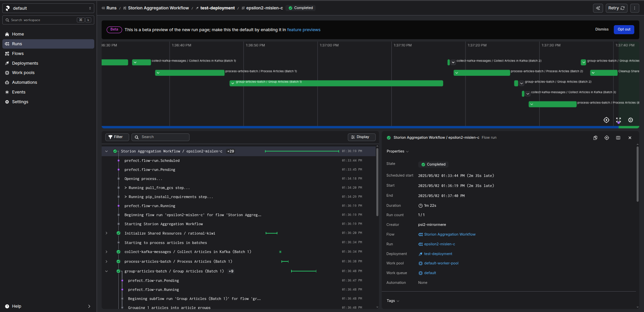Screen dimensions: 644x312
Task: Click the Settings gear sidebar icon
Action: pyautogui.click(x=7, y=102)
